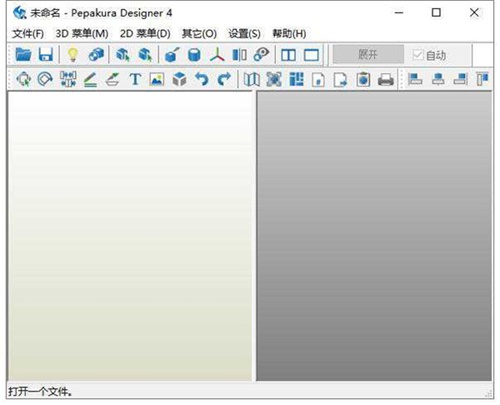
Task: Click the cube with knife edge-cut icon
Action: (172, 54)
